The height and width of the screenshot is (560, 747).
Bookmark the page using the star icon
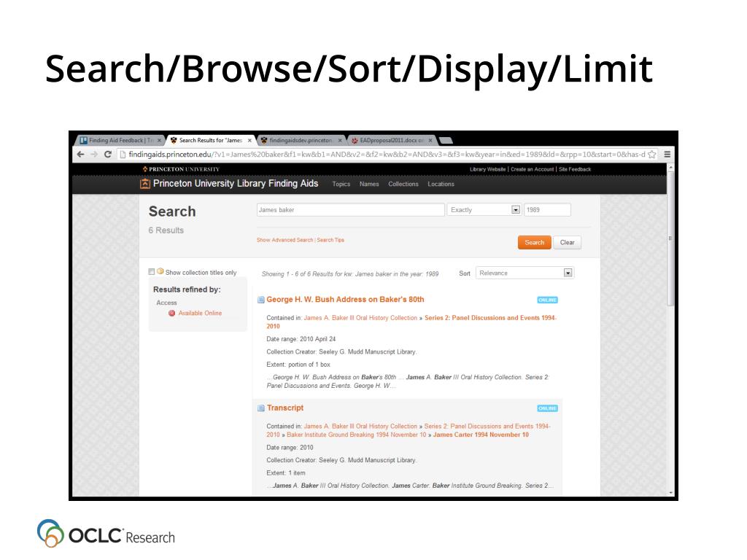pyautogui.click(x=651, y=155)
